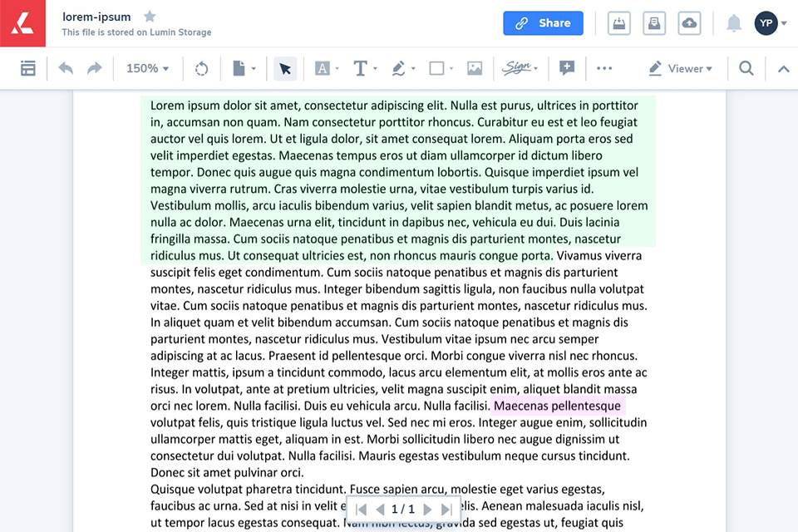
Task: Expand the Sign tool menu
Action: (520, 68)
